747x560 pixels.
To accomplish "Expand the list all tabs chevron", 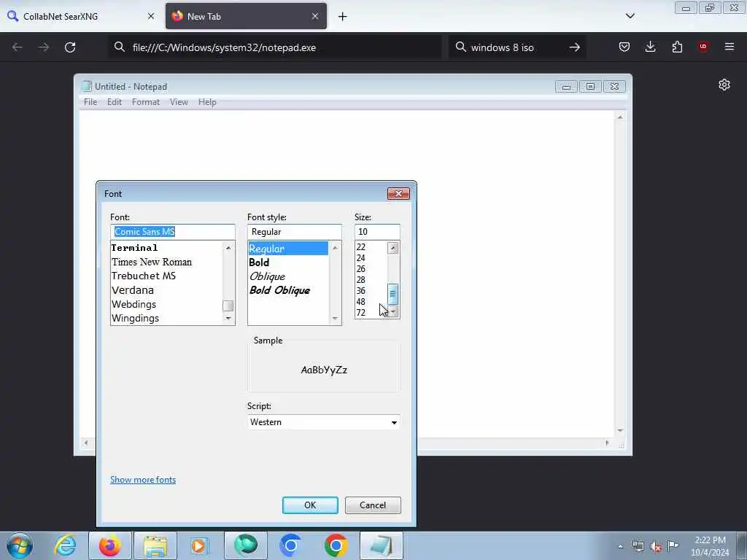I will click(x=630, y=16).
